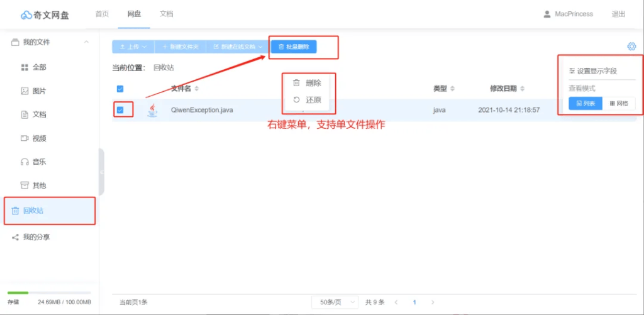Click the Java file icon of QiwenException.java
This screenshot has width=644, height=315.
pos(152,110)
